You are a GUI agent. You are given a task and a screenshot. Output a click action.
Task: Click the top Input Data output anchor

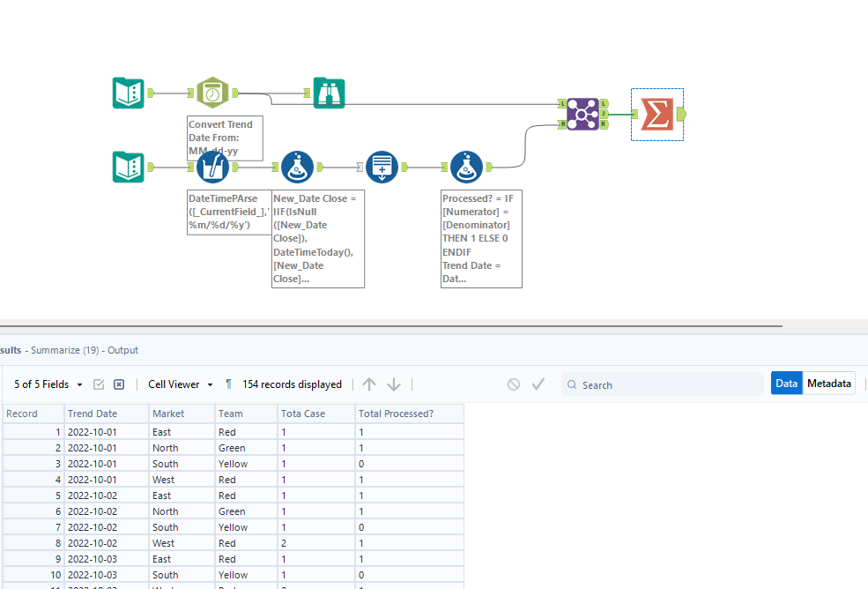tap(151, 93)
